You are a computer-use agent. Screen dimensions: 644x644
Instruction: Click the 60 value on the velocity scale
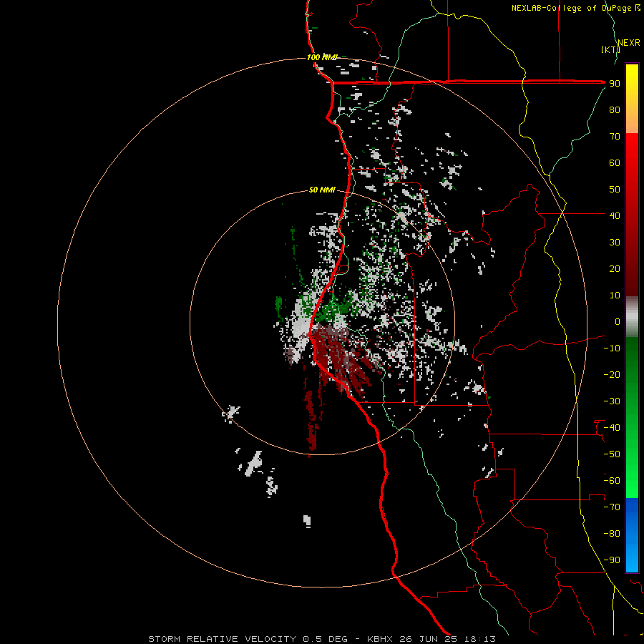(615, 162)
